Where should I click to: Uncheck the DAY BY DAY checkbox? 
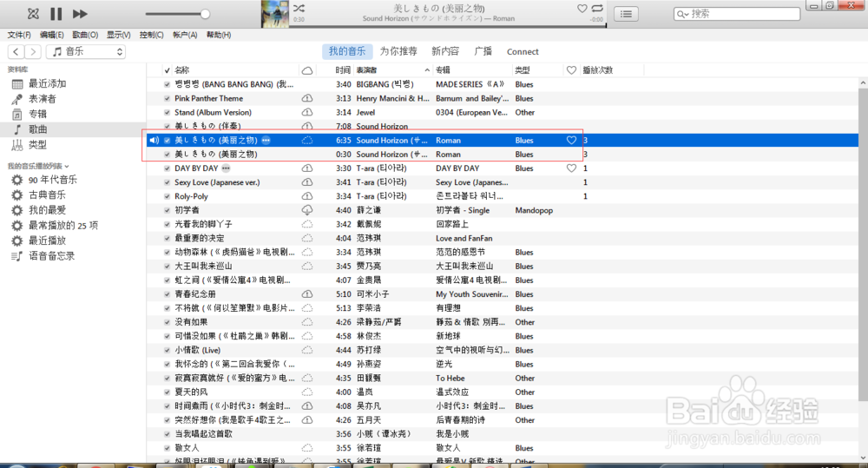click(168, 168)
